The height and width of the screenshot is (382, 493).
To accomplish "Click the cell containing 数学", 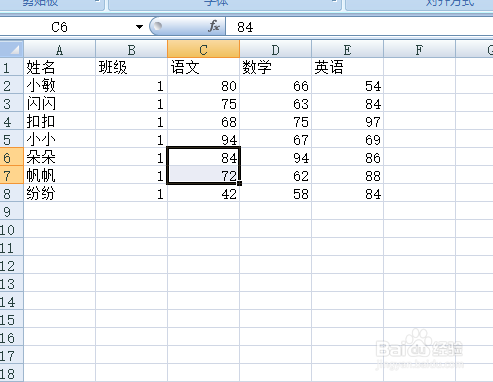I will (276, 67).
